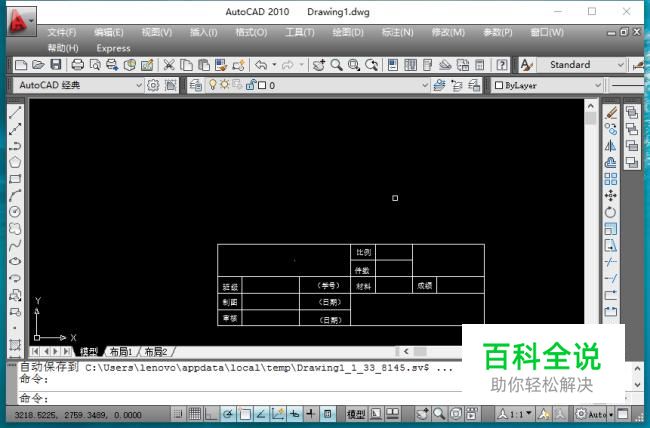Open the Layer Properties Manager icon

click(196, 85)
